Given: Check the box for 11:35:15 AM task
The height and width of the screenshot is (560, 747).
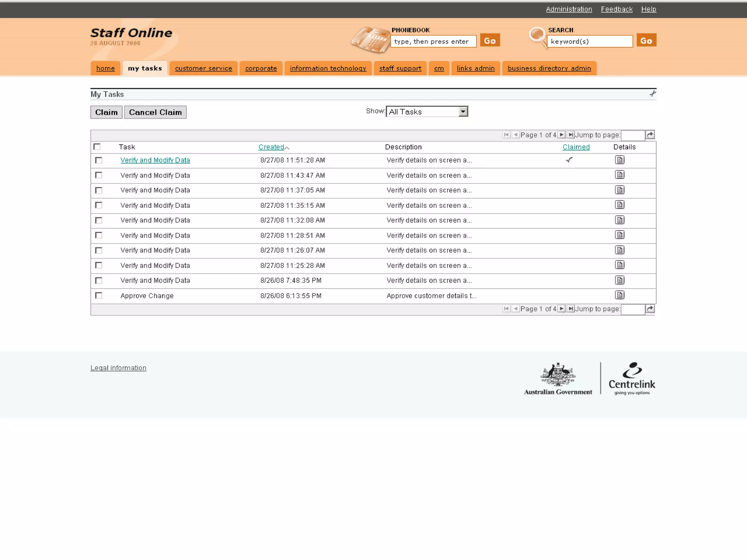Looking at the screenshot, I should pyautogui.click(x=98, y=205).
